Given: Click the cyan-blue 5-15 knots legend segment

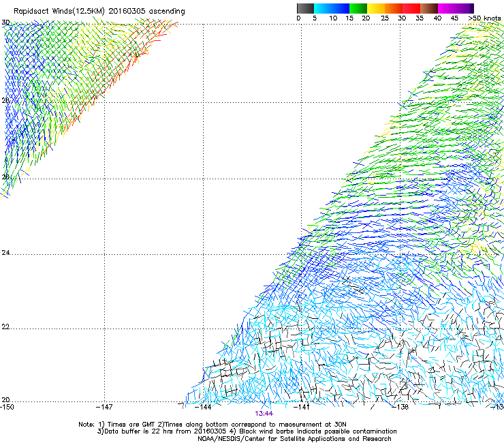Looking at the screenshot, I should (332, 8).
